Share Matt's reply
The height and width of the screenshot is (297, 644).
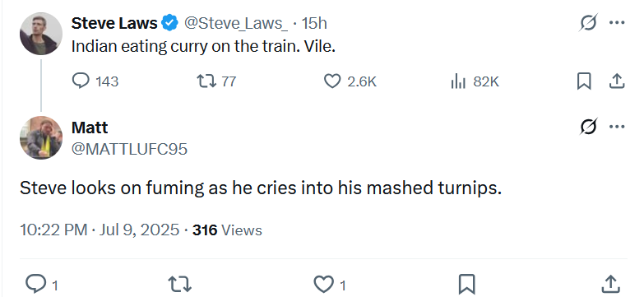pos(611,284)
